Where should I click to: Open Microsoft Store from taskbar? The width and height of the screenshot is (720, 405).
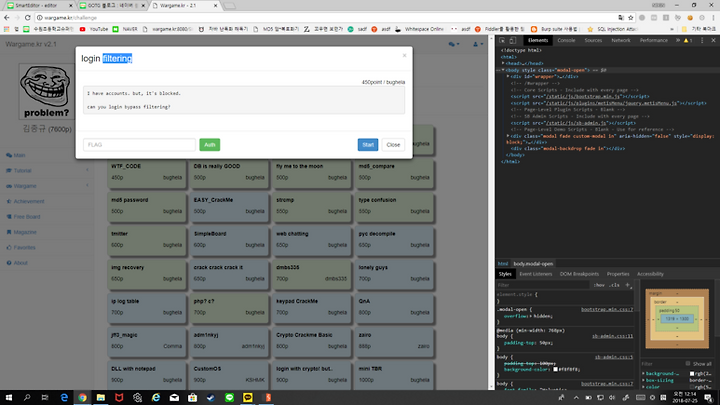pos(192,398)
